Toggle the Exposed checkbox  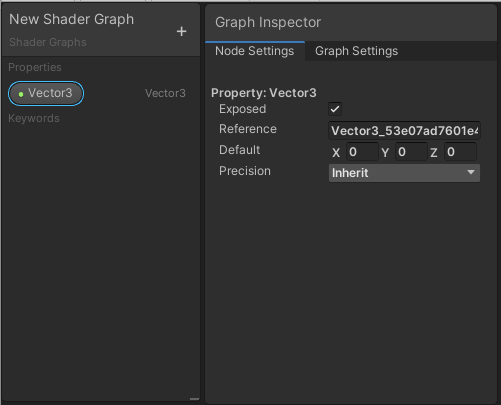pyautogui.click(x=335, y=109)
